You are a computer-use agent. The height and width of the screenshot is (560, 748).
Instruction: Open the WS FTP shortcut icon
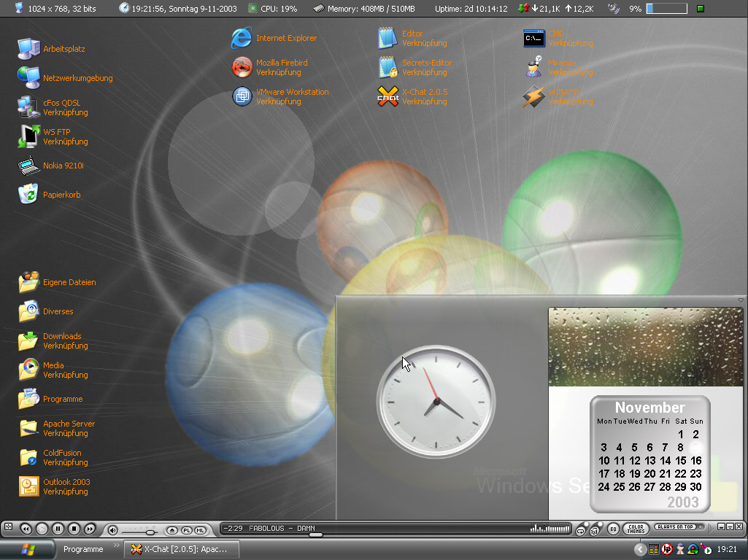tap(29, 136)
